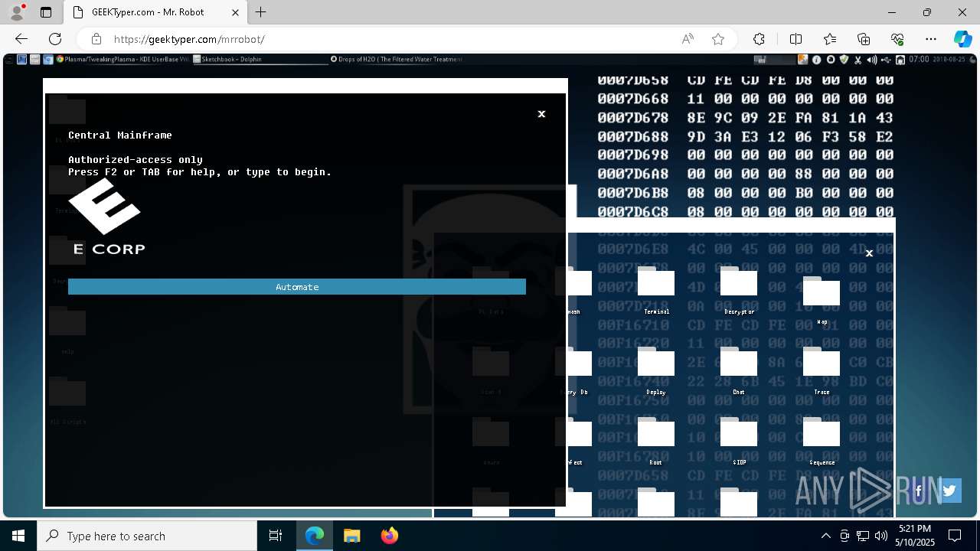Close the GEEKTyper.com tab

pos(236,12)
